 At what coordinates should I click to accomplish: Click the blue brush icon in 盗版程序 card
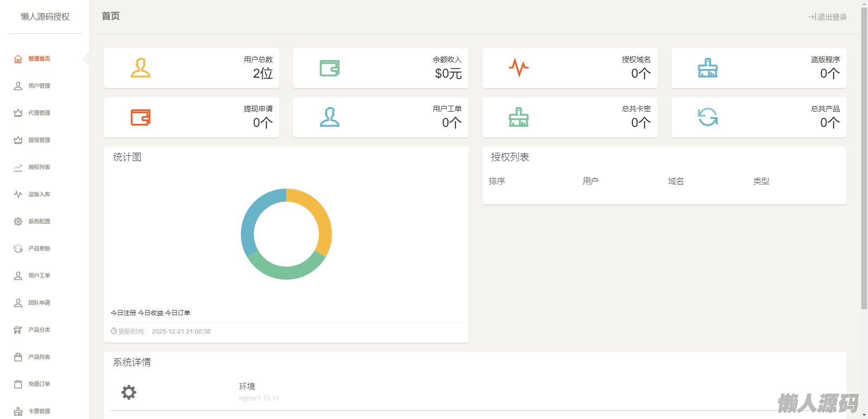708,68
